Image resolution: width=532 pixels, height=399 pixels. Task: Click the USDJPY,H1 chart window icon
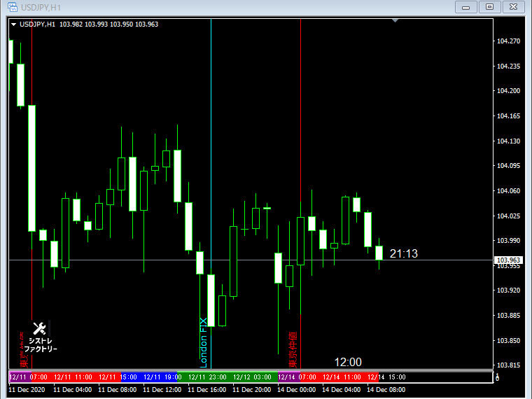(x=13, y=7)
